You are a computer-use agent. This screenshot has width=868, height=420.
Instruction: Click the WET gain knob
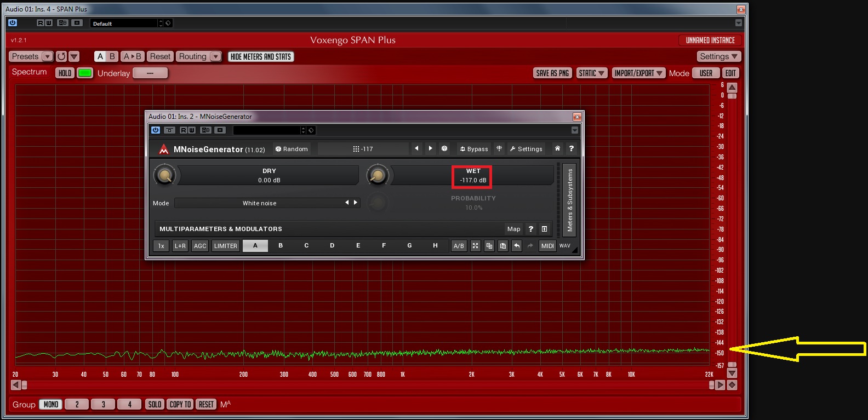pyautogui.click(x=377, y=175)
